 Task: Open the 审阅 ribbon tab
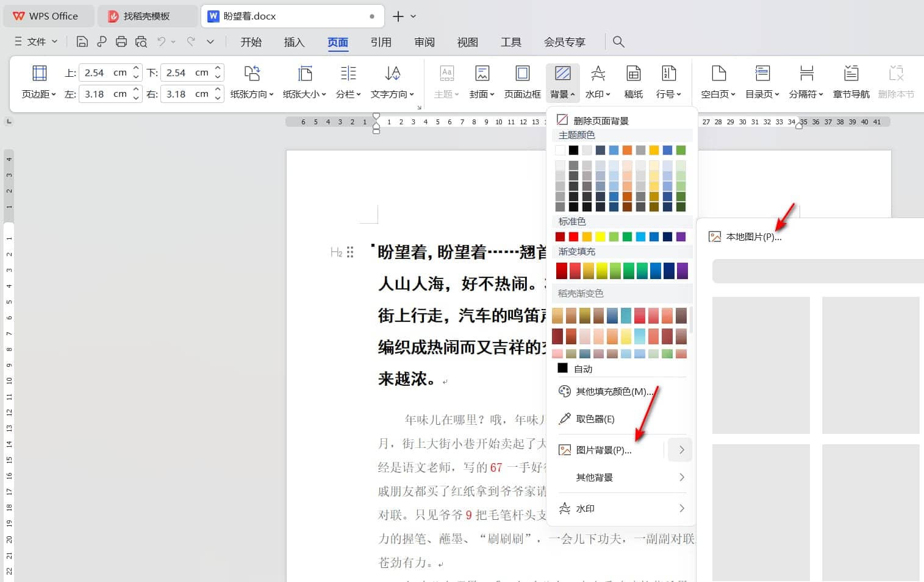click(x=424, y=41)
